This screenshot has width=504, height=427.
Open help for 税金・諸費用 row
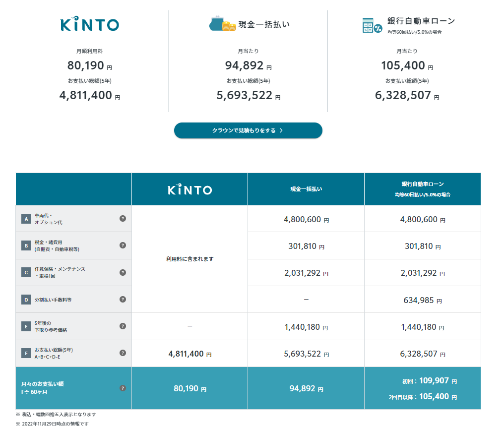coord(123,245)
